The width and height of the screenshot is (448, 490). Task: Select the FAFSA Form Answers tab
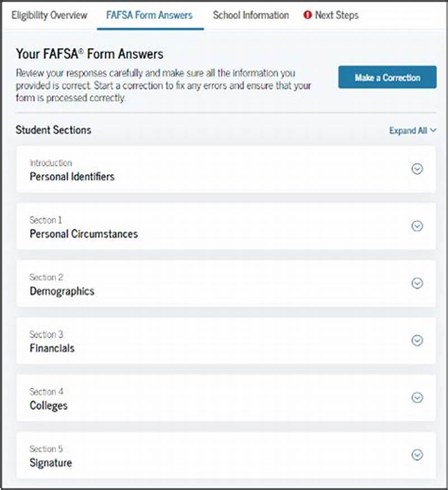coord(148,16)
